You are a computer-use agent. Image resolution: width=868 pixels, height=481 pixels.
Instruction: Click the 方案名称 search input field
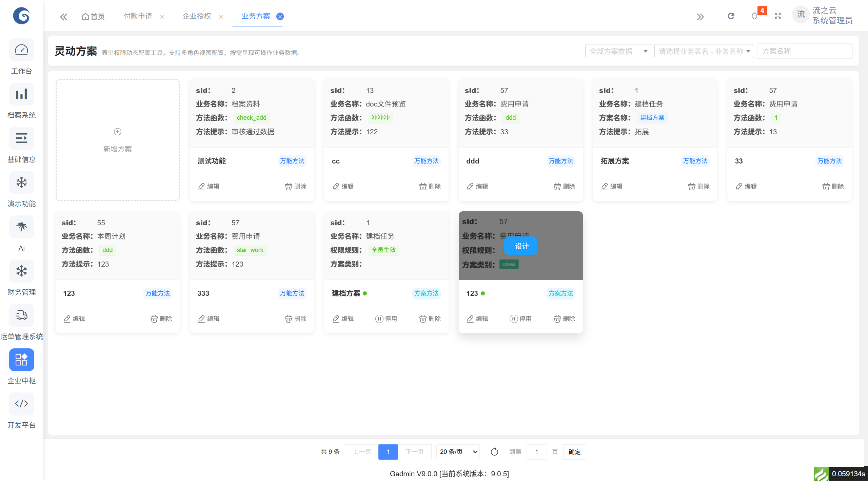[x=804, y=51]
